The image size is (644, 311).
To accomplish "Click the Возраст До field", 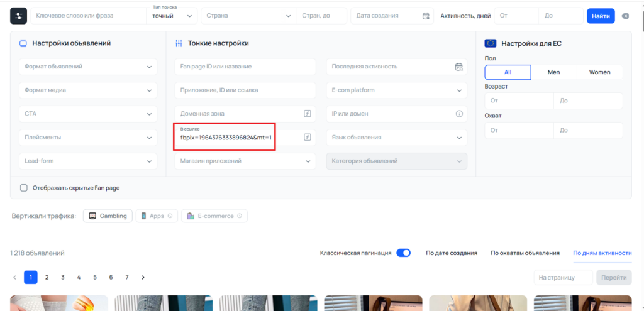I will click(x=588, y=101).
